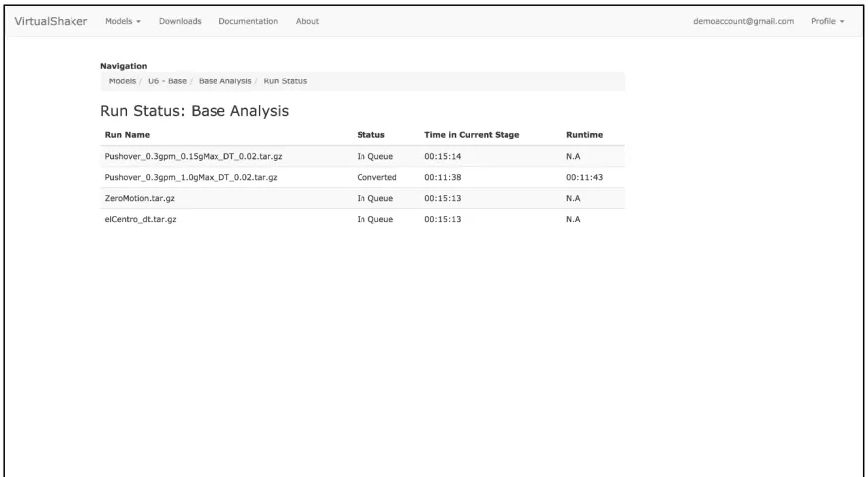The height and width of the screenshot is (477, 868).
Task: Navigate to Models in the breadcrumb
Action: [122, 80]
